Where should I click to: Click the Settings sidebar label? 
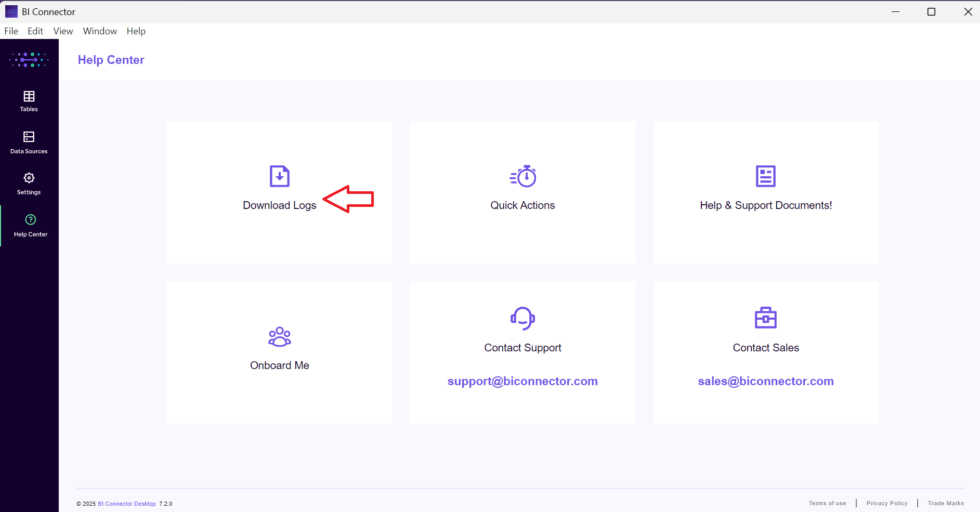(29, 192)
